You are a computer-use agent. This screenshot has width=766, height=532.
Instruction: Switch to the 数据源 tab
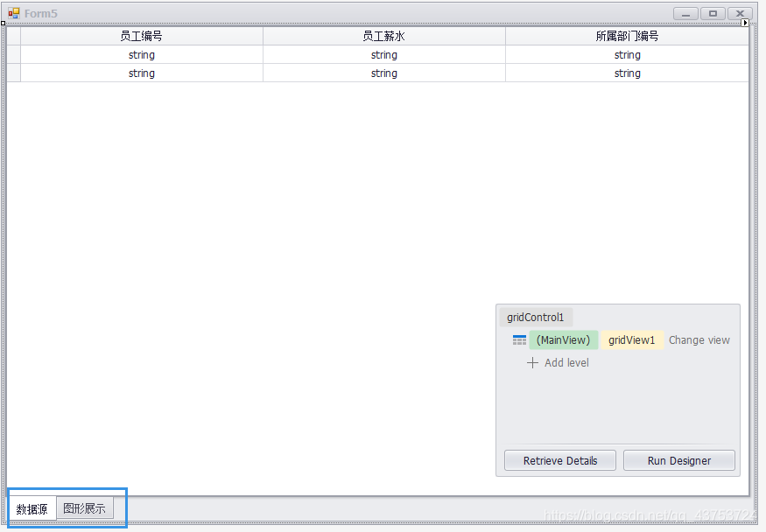(x=32, y=509)
